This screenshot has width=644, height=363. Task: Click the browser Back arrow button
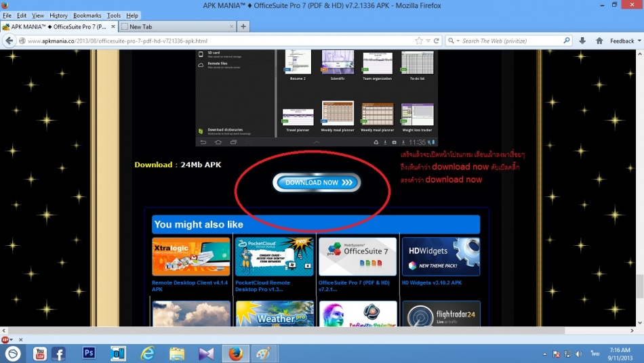click(9, 41)
